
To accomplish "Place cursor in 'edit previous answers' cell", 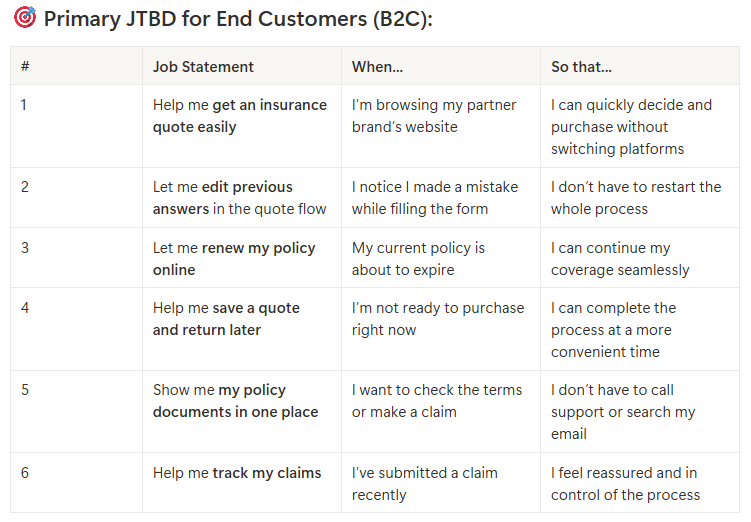I will (239, 197).
